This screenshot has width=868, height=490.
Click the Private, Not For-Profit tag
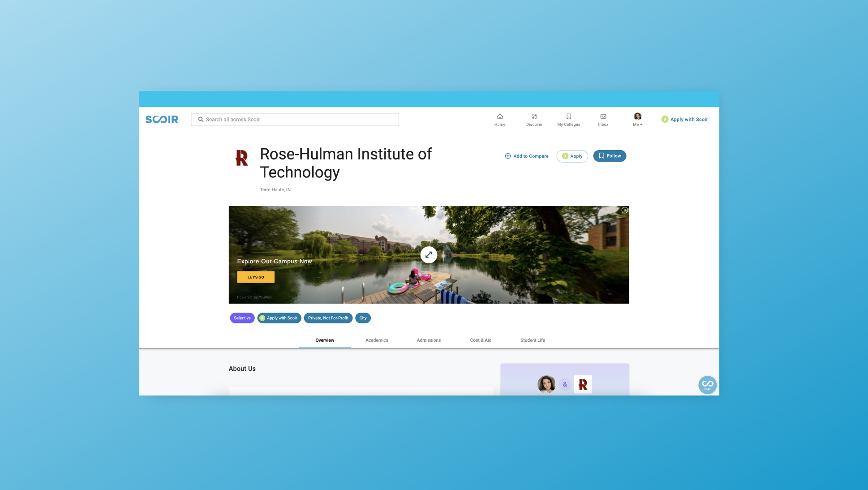(x=328, y=318)
